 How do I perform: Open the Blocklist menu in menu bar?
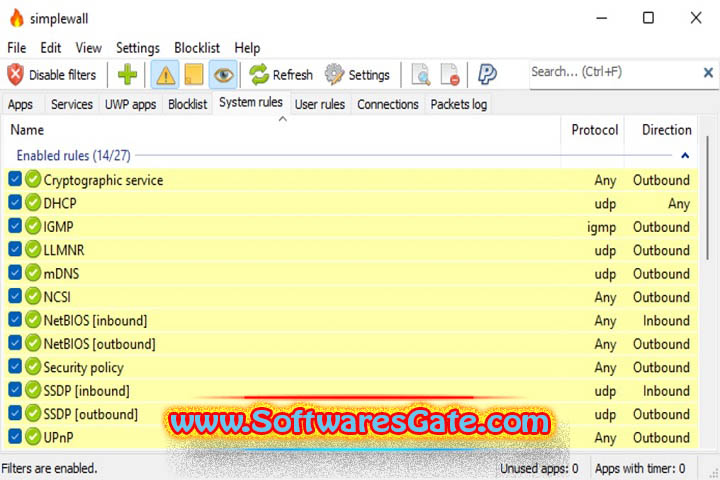pyautogui.click(x=197, y=48)
